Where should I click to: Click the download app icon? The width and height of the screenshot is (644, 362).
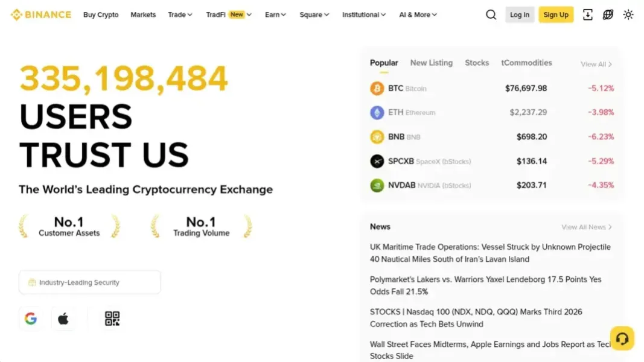point(588,14)
